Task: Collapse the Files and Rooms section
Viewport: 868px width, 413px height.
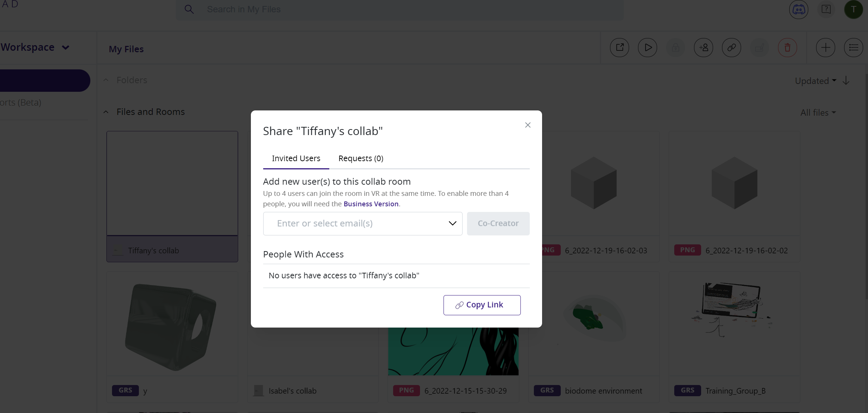Action: [106, 112]
